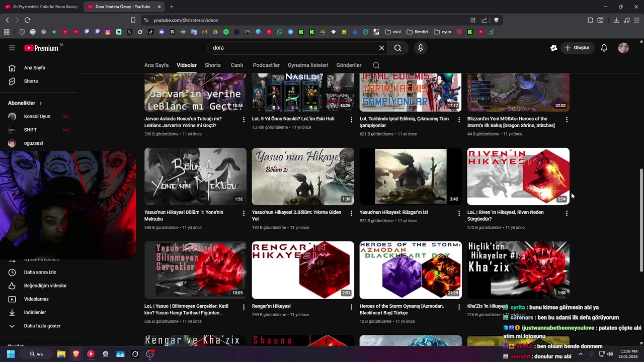Viewport: 644px width, 362px height.
Task: Open Windows Start menu
Action: (x=11, y=354)
